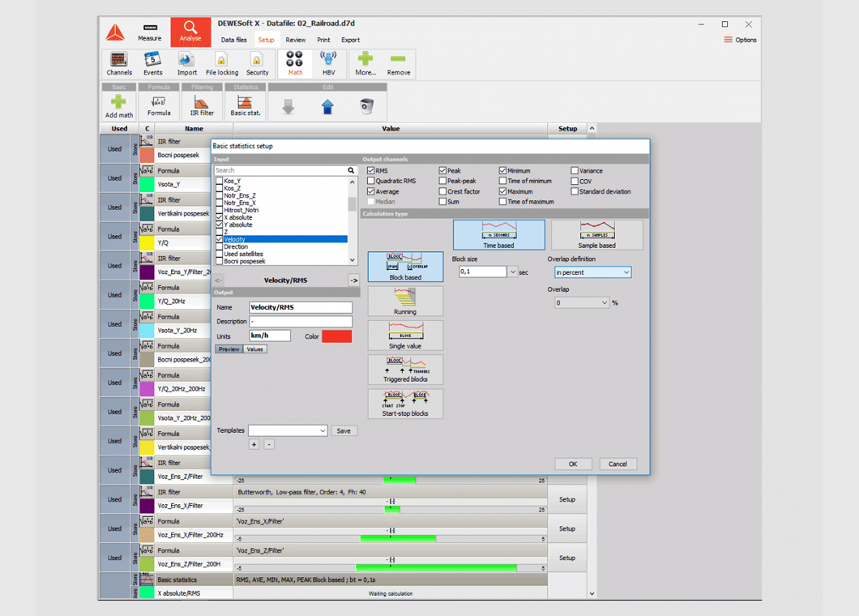Enable Standard deviation output
Image resolution: width=859 pixels, height=616 pixels.
(x=575, y=192)
